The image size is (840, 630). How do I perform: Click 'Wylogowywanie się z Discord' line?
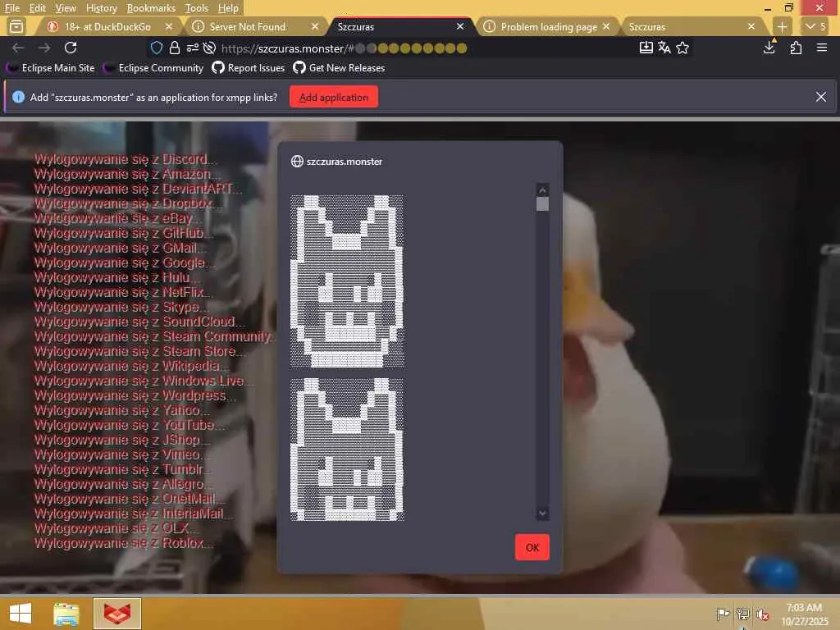(126, 159)
